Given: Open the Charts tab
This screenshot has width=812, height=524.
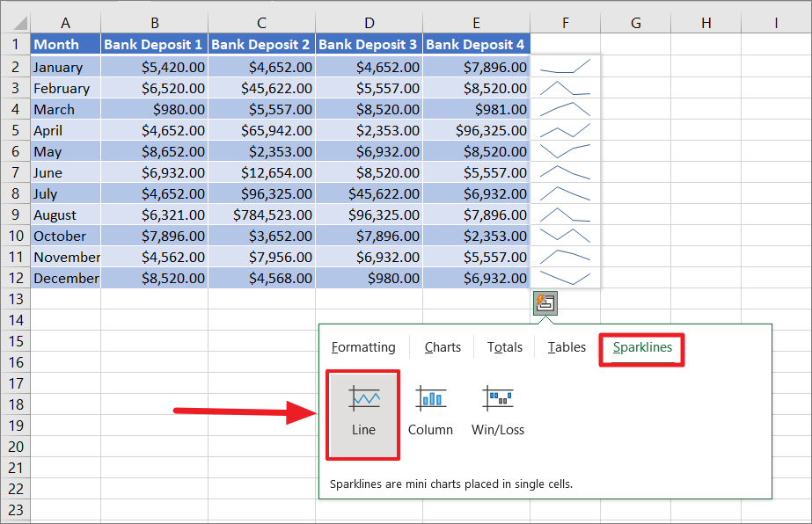Looking at the screenshot, I should tap(443, 347).
